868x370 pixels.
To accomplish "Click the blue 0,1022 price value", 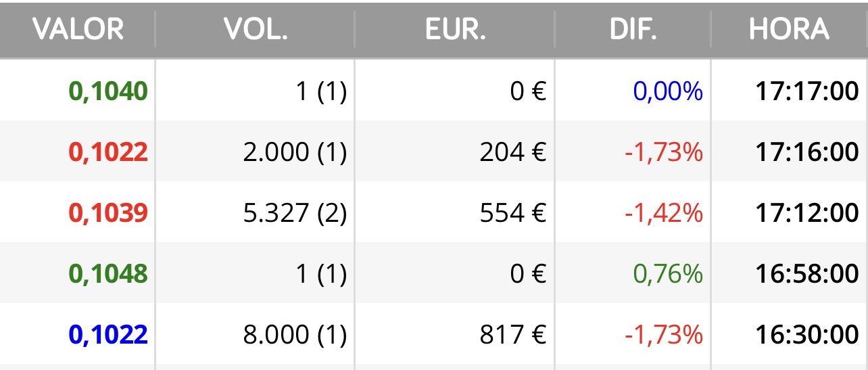I will [108, 334].
